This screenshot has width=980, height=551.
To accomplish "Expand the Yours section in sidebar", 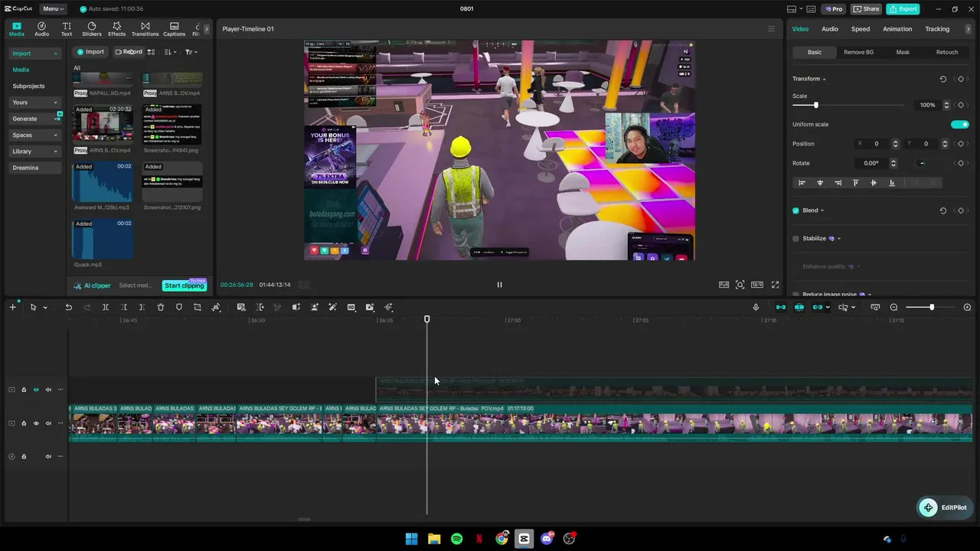I will tap(55, 103).
